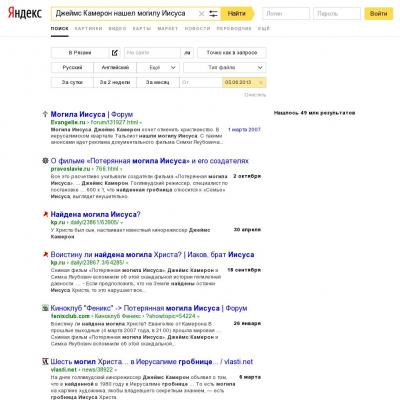Screen dimensions: 400x400
Task: Toggle the .ru domain filter
Action: pos(187,53)
